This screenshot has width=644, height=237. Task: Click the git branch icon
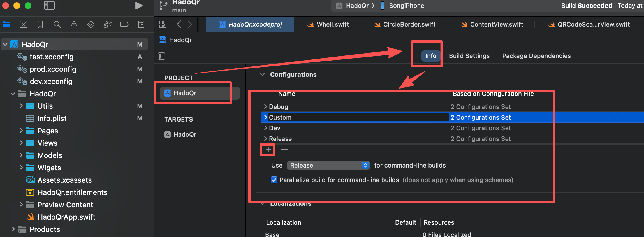pyautogui.click(x=163, y=6)
